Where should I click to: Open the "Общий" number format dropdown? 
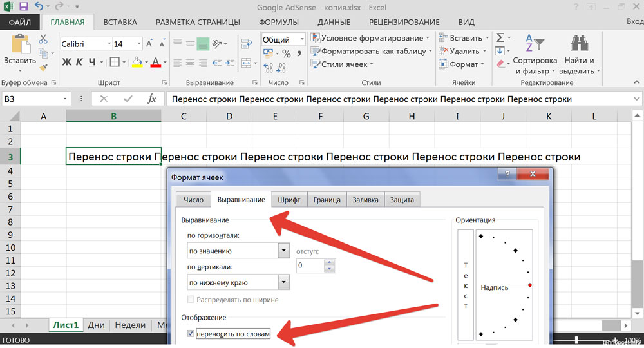point(301,39)
